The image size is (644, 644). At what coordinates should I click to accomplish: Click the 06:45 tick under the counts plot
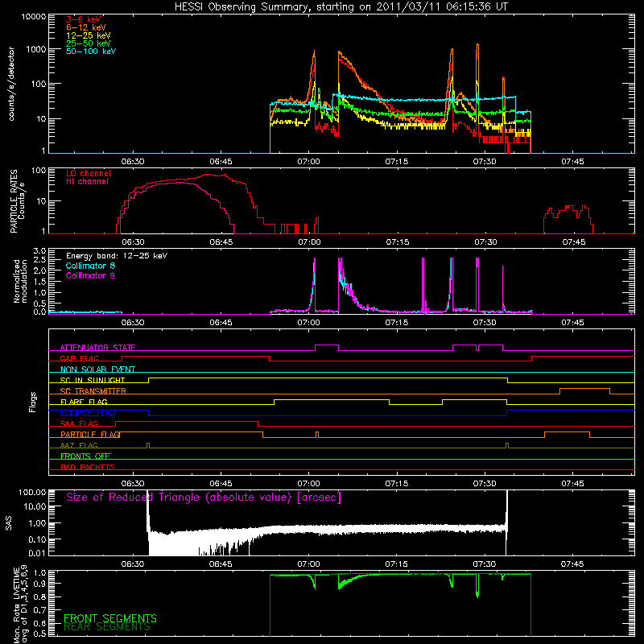[x=221, y=162]
